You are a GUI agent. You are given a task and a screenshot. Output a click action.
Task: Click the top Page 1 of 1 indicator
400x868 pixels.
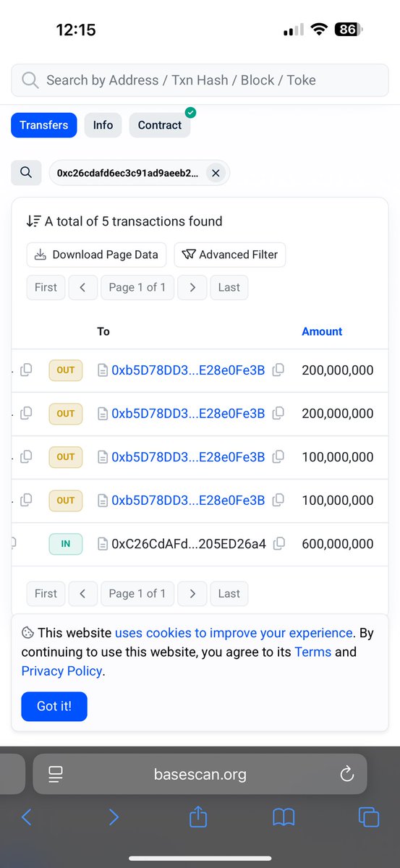(x=137, y=287)
